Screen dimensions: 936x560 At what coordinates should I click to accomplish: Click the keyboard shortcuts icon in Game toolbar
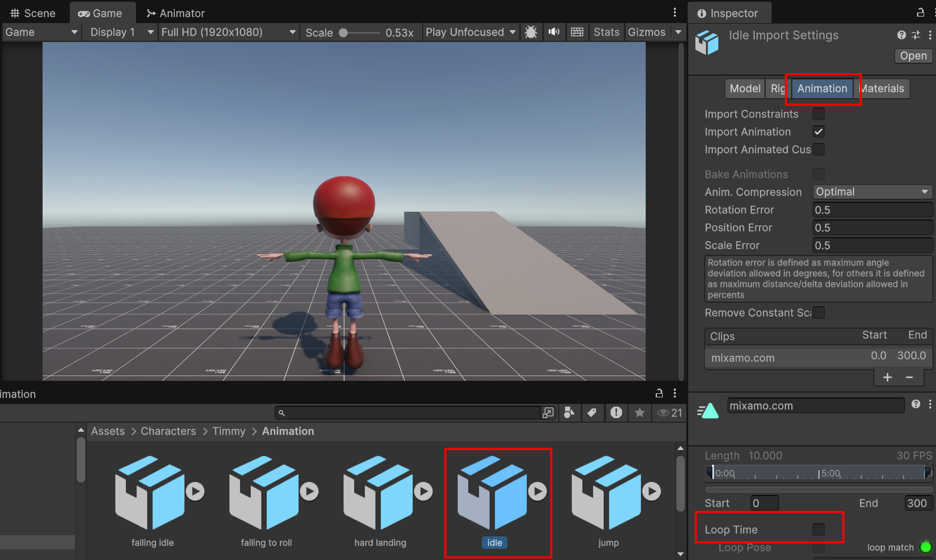click(577, 32)
